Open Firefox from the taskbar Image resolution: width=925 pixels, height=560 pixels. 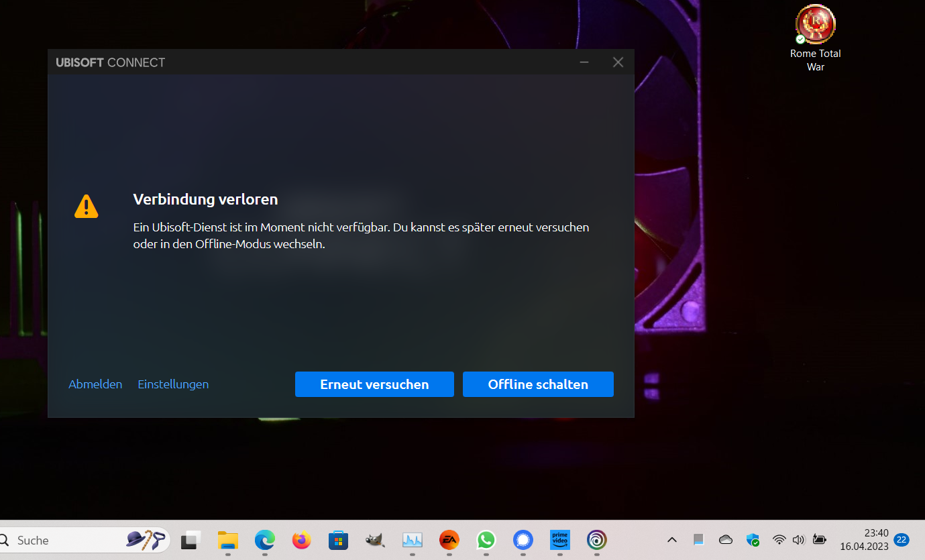click(x=302, y=540)
